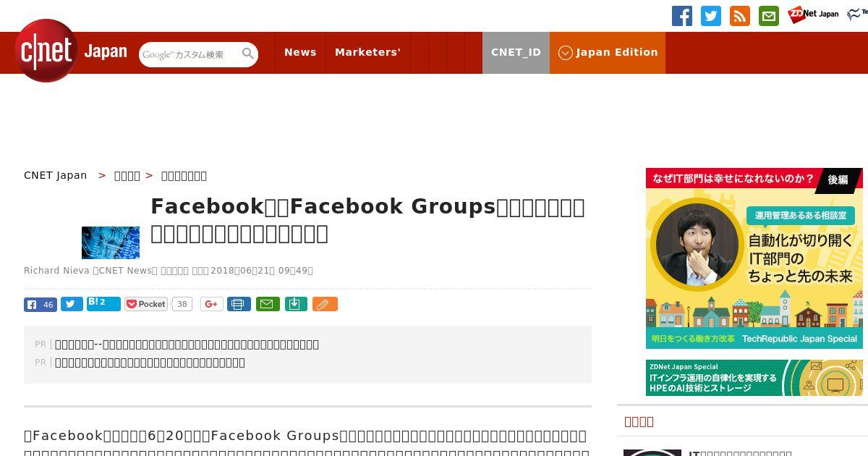This screenshot has height=456, width=868.
Task: Click the green newsletter mail icon in header
Action: click(x=769, y=16)
